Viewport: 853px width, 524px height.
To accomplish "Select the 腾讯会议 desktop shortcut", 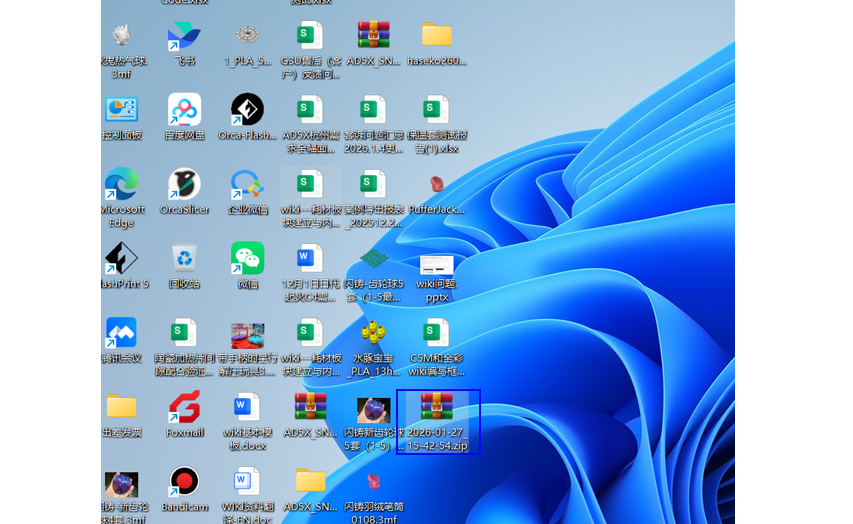I will tap(121, 332).
